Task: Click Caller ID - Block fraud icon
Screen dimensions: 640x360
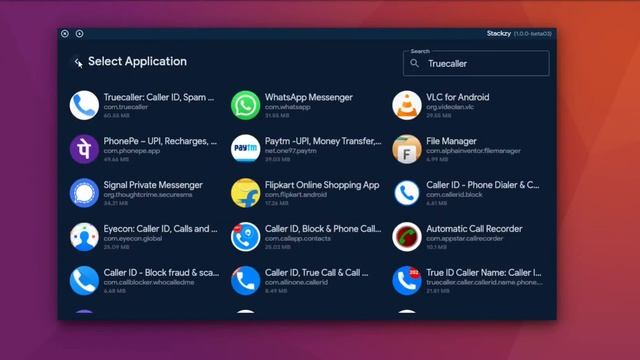Action: tap(84, 280)
